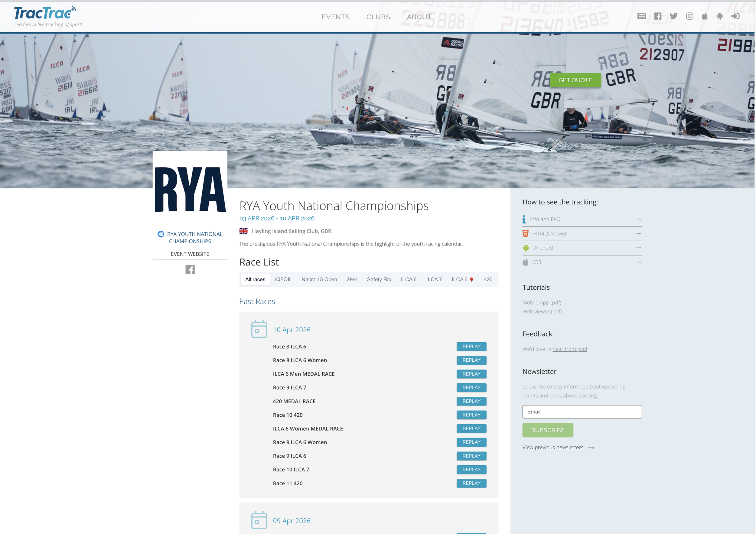Image resolution: width=756 pixels, height=534 pixels.
Task: Open Facebook icon under Event Website
Action: [190, 270]
